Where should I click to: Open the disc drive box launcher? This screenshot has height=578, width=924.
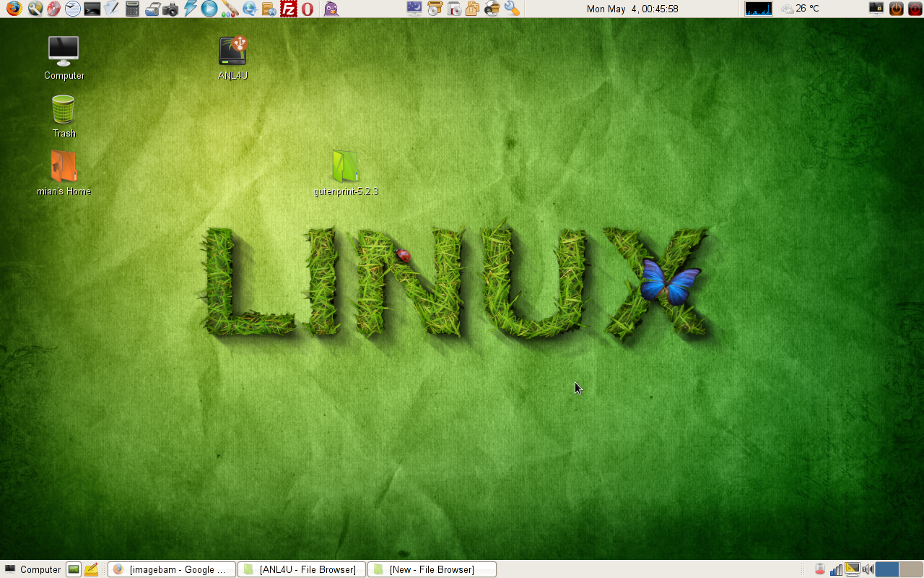point(435,9)
